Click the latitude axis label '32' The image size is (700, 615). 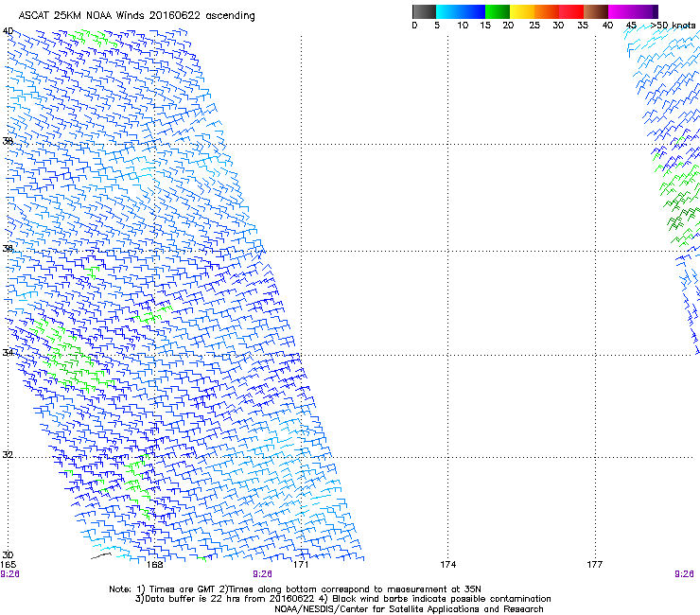coord(8,455)
